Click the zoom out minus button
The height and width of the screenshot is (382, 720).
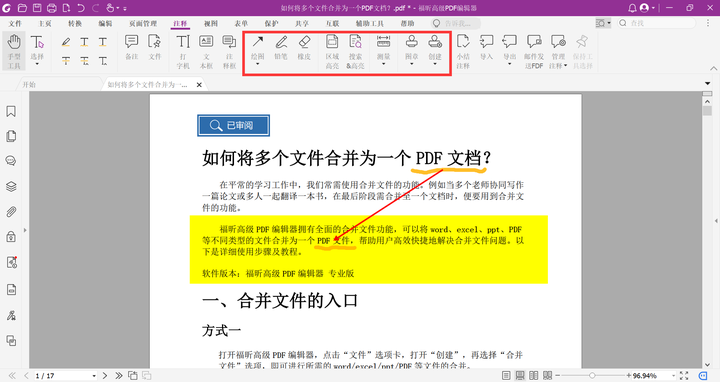(558, 376)
